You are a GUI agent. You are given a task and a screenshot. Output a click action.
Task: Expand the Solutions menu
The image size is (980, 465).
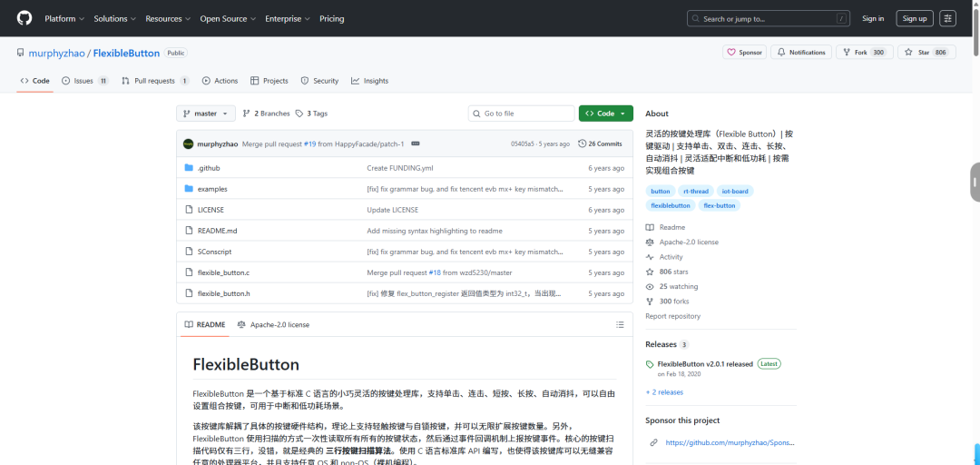[115, 19]
